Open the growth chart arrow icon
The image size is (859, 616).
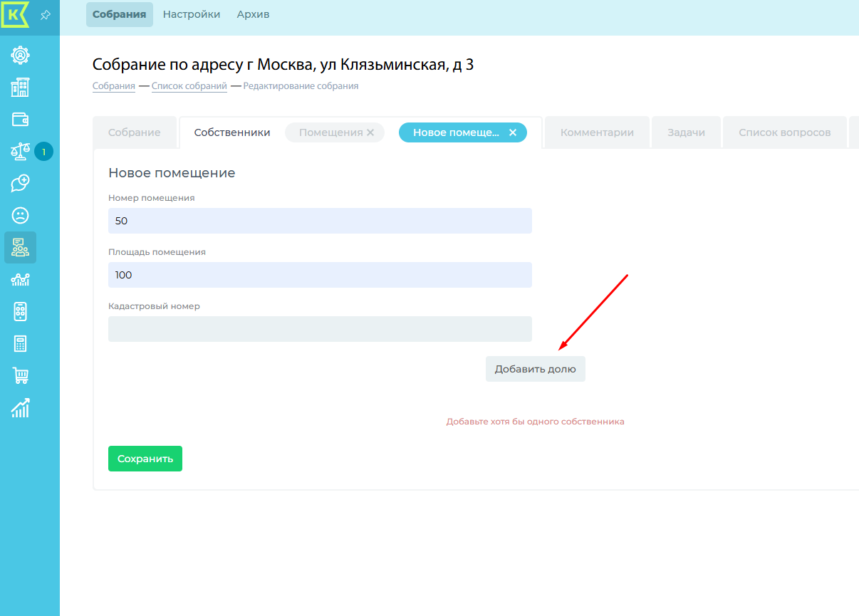pos(21,407)
